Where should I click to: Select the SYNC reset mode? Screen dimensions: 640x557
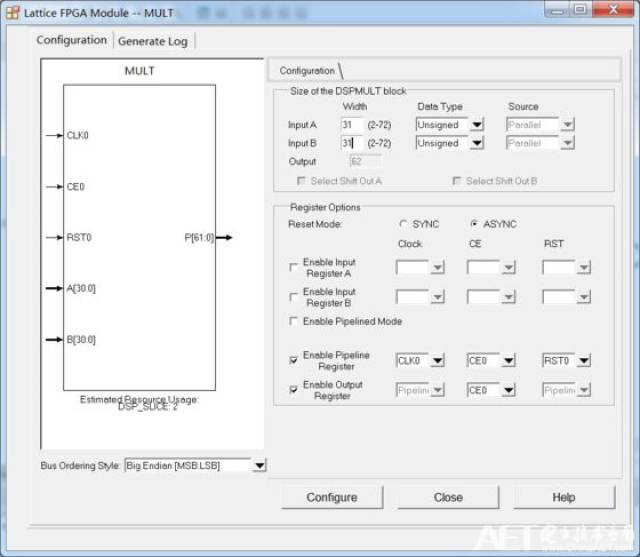click(x=404, y=224)
